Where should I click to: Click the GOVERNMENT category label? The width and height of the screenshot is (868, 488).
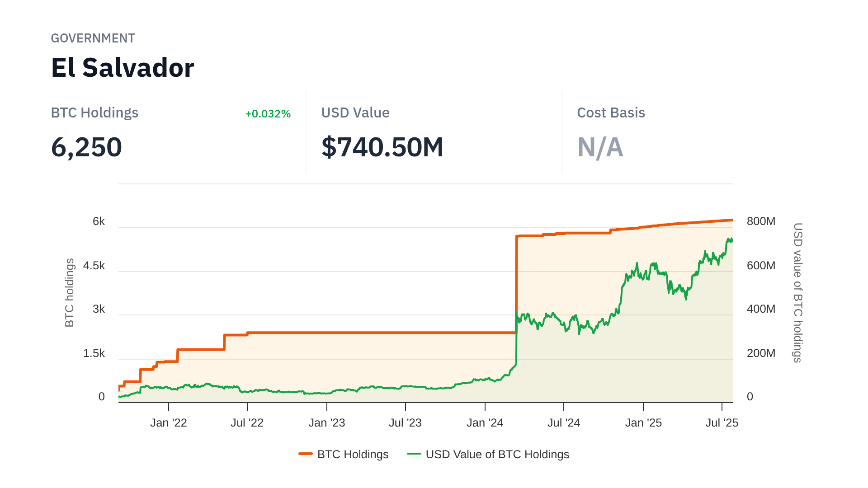[x=93, y=38]
